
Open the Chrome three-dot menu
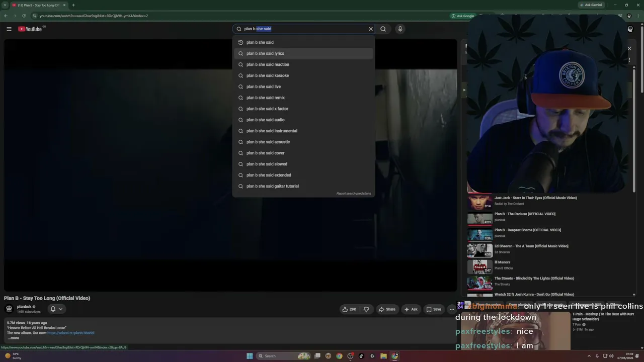(638, 16)
